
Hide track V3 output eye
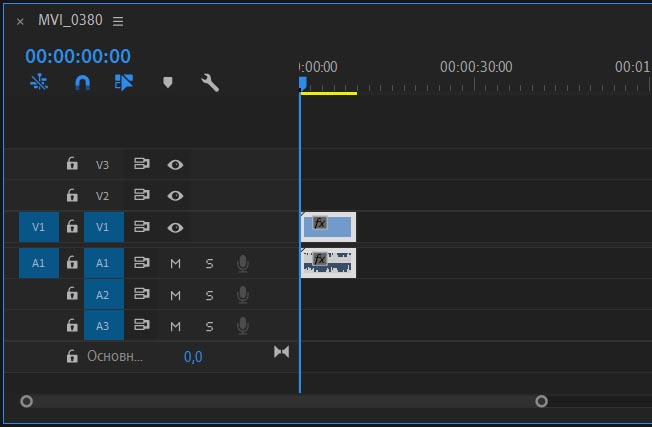coord(175,165)
